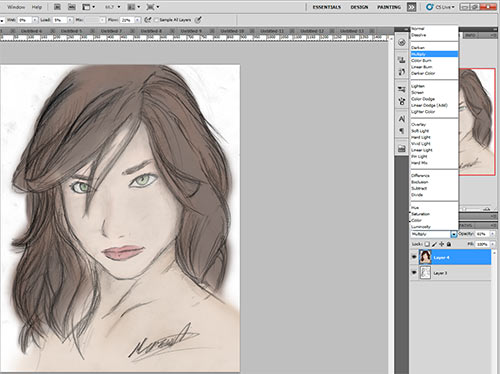Viewport: 500px width, 374px height.
Task: Choose Difference blend mode
Action: click(x=434, y=176)
